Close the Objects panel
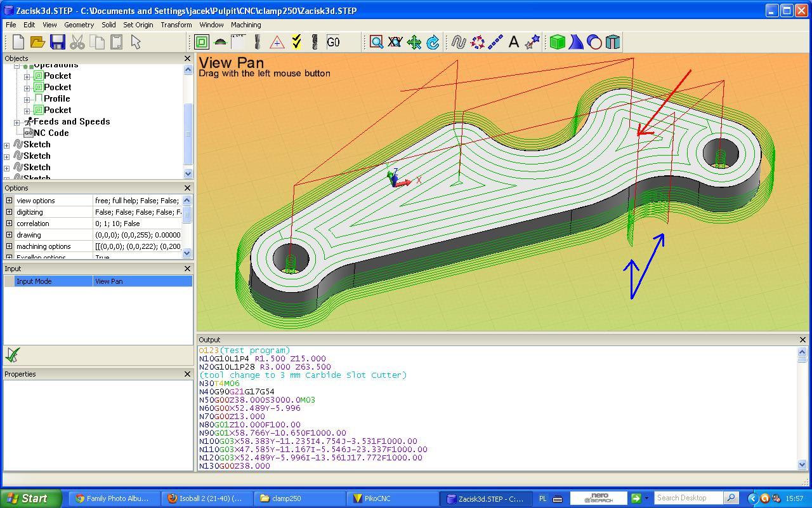 (187, 58)
